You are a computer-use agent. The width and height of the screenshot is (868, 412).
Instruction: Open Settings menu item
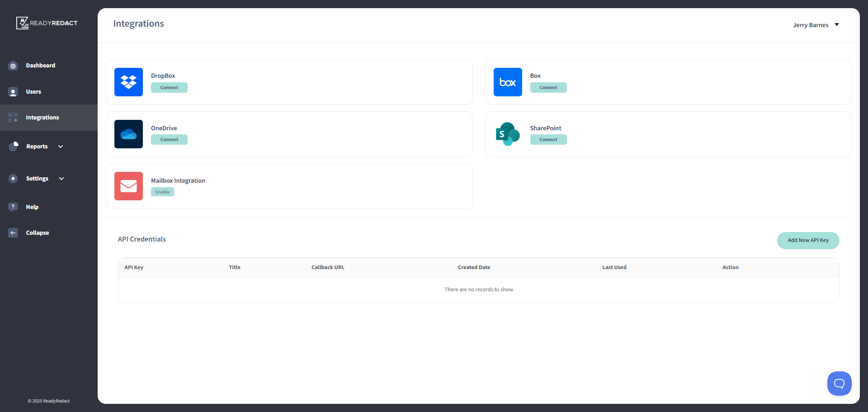point(37,179)
